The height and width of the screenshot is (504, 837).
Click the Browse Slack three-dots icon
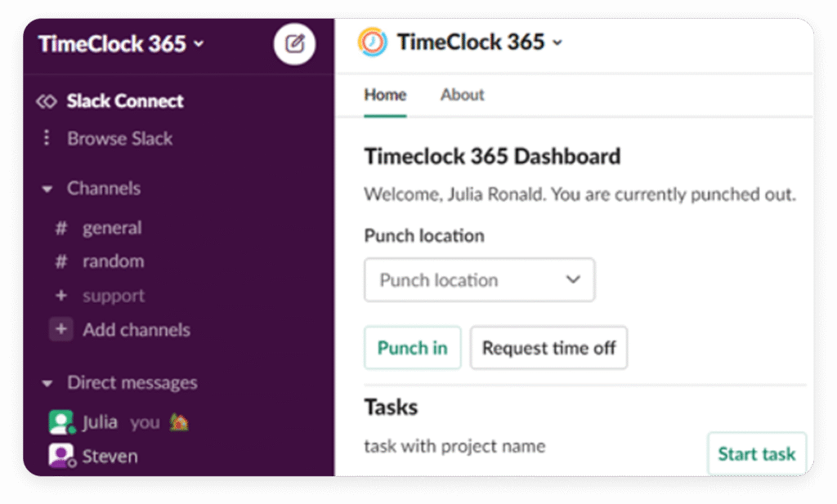point(47,138)
